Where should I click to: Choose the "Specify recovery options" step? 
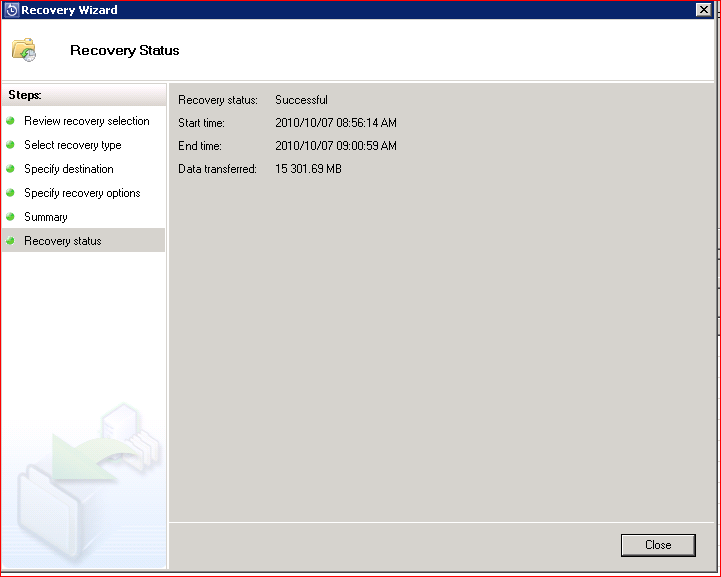click(x=82, y=193)
